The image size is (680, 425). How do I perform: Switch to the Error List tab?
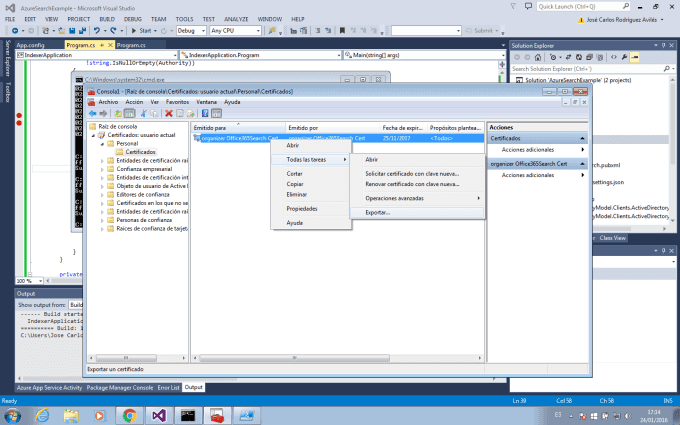[x=168, y=388]
